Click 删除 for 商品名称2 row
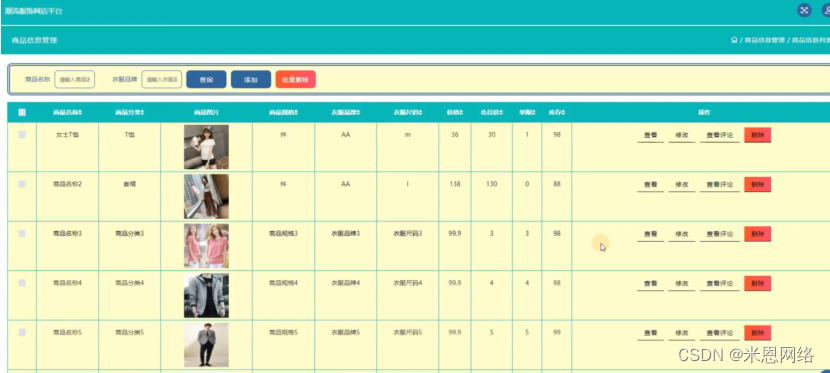830x373 pixels. (x=757, y=185)
